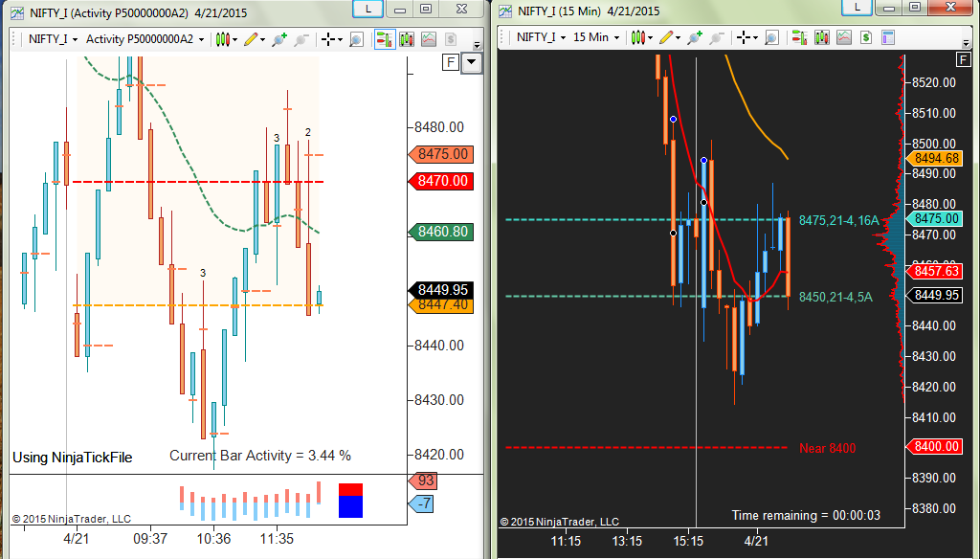The image size is (980, 559).
Task: Select the cyan 8475.00 marker in 15 Min window
Action: point(935,219)
